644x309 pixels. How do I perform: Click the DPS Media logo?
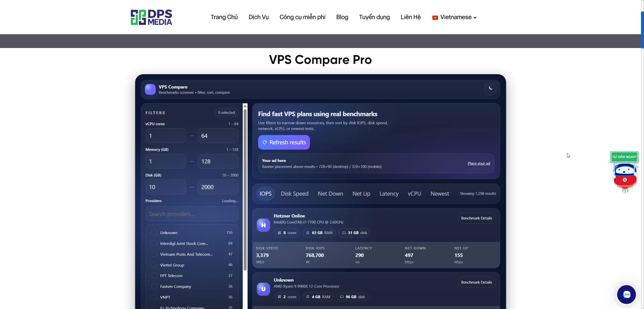(151, 17)
